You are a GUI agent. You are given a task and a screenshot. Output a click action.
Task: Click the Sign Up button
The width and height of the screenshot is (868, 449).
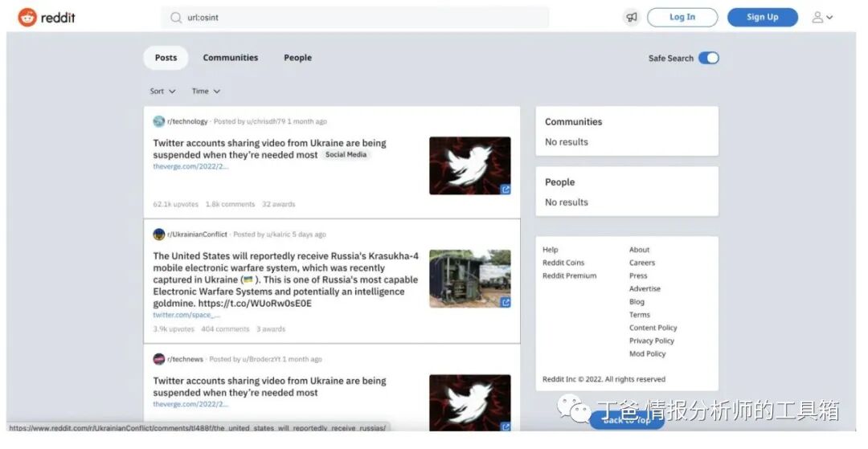point(762,17)
